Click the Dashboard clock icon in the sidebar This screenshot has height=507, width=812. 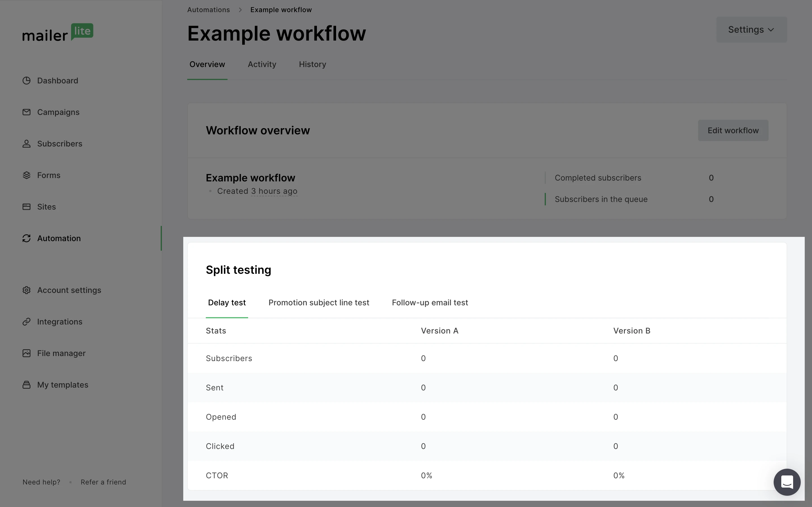27,81
